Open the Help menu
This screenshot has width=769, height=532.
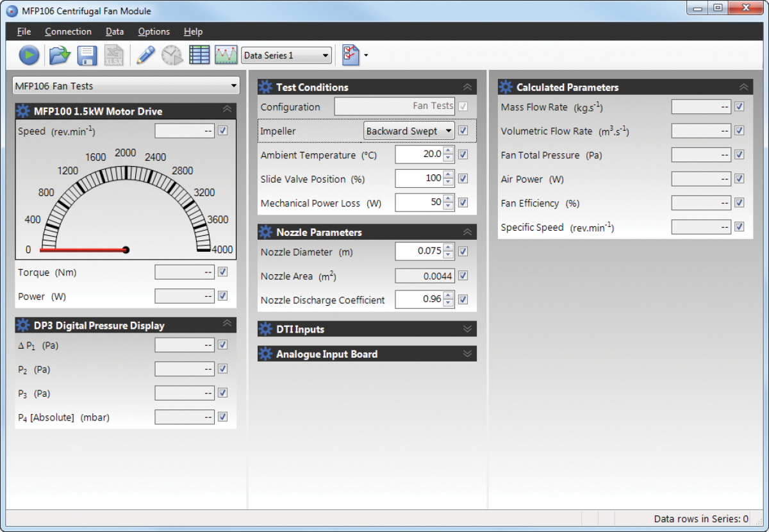[193, 31]
